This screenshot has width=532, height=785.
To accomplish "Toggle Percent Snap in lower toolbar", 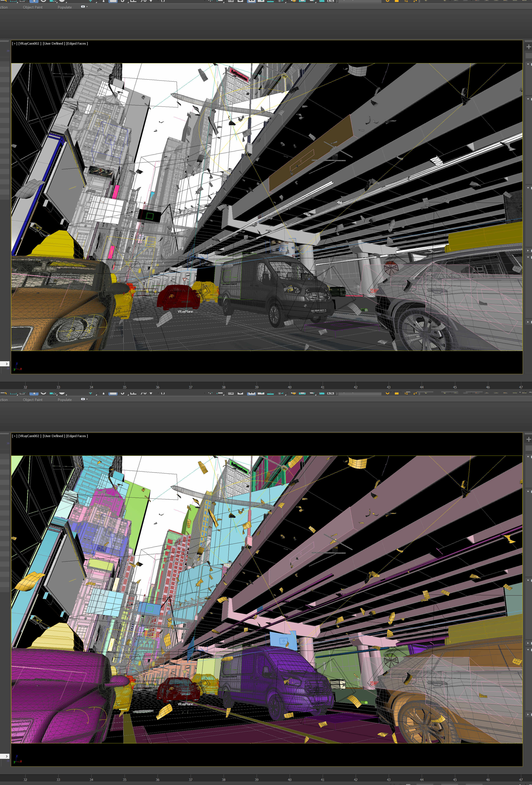I will pos(143,393).
